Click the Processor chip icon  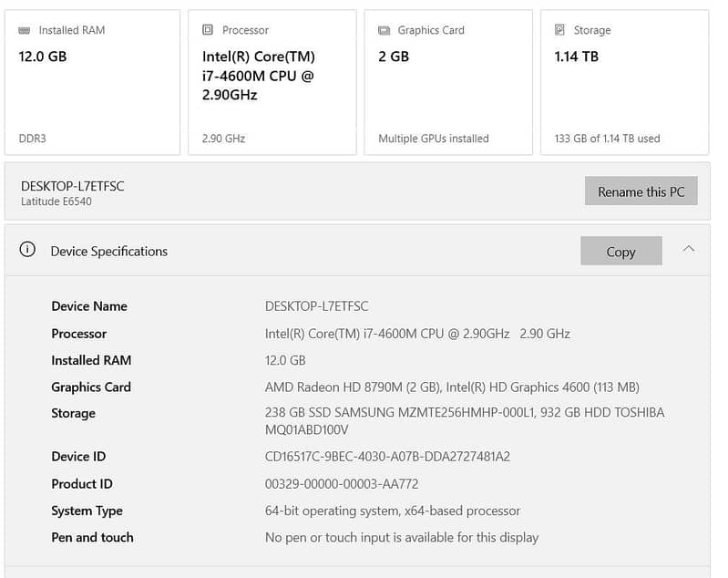point(208,30)
